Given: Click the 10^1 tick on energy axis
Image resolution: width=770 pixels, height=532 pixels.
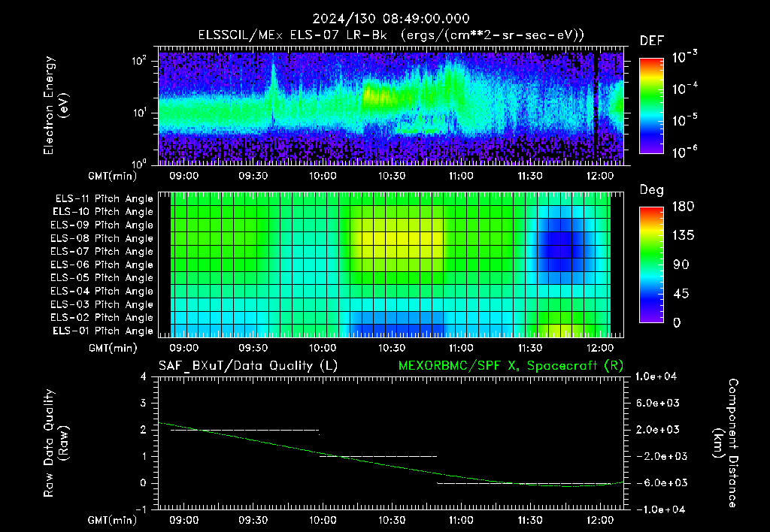Looking at the screenshot, I should 139,113.
